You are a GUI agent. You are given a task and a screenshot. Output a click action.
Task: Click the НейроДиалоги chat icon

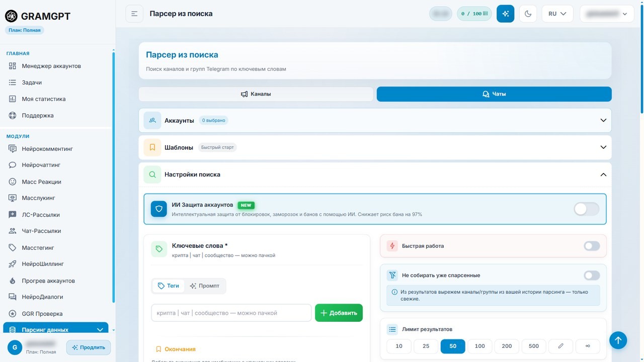13,297
